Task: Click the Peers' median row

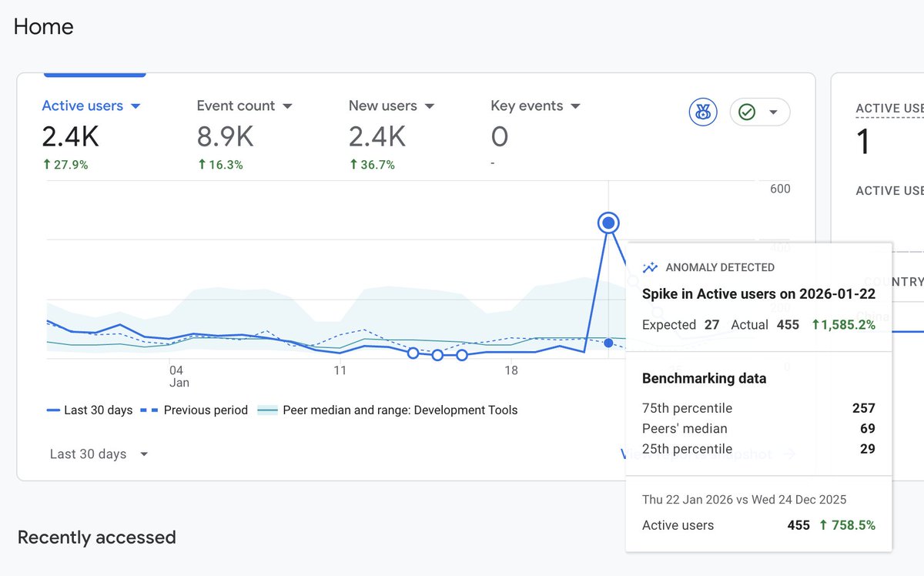Action: click(x=758, y=428)
